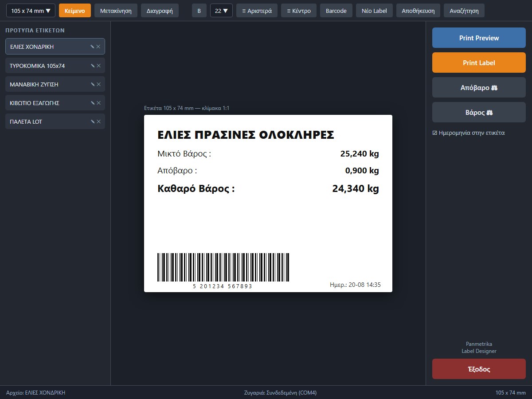
Task: Select the ΕΛΙΕΣ ΧΟΝΔΡΙΚΗ label template
Action: click(x=55, y=47)
